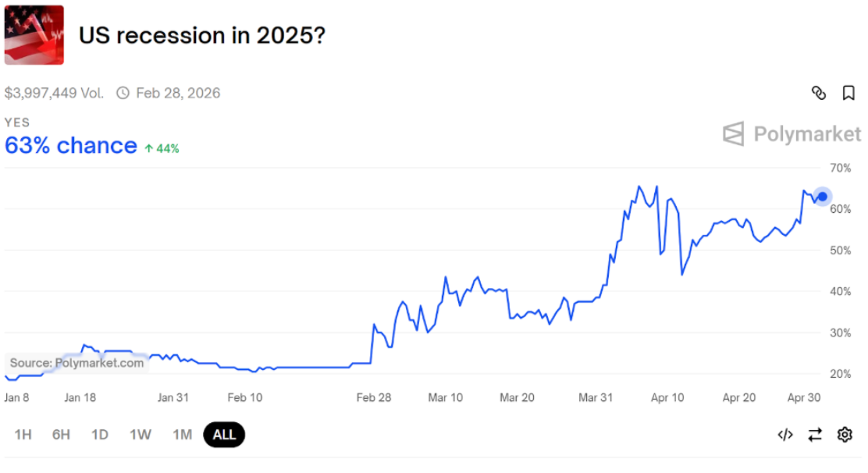
Task: Select the 6H time range
Action: coord(60,435)
